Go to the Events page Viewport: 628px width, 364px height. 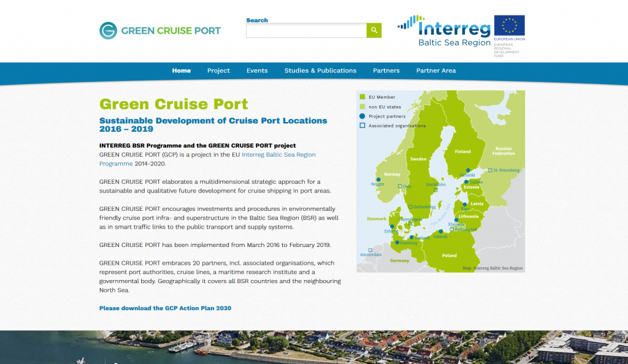(257, 70)
